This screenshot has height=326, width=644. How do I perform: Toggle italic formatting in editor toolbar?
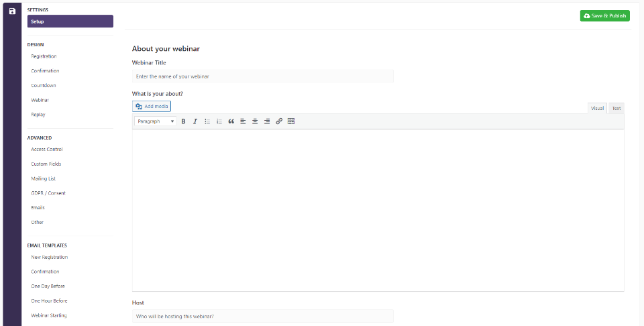pos(195,121)
